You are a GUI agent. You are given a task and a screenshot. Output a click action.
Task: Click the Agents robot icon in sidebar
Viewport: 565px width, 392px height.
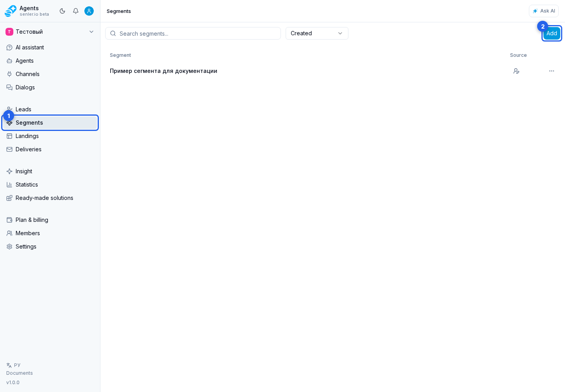(9, 61)
